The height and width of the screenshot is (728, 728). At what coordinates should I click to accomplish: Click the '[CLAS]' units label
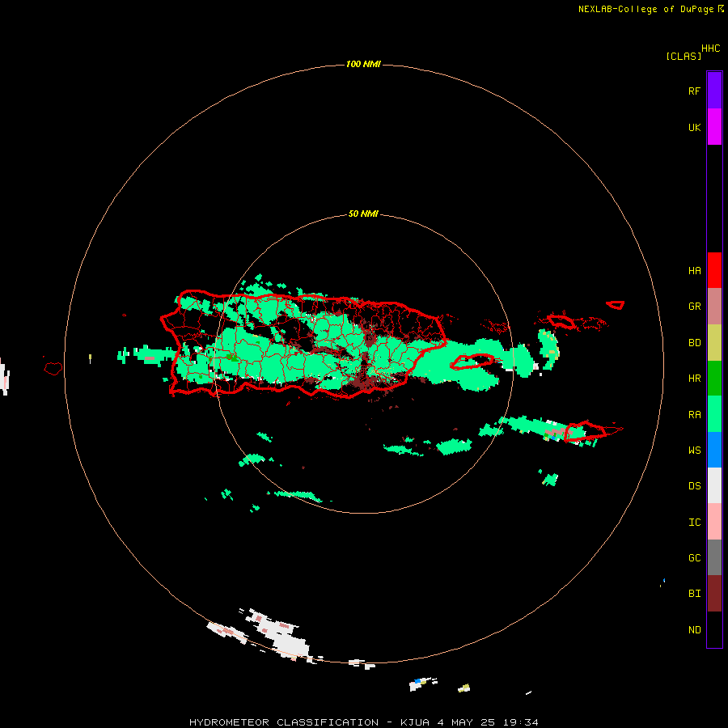[x=684, y=56]
